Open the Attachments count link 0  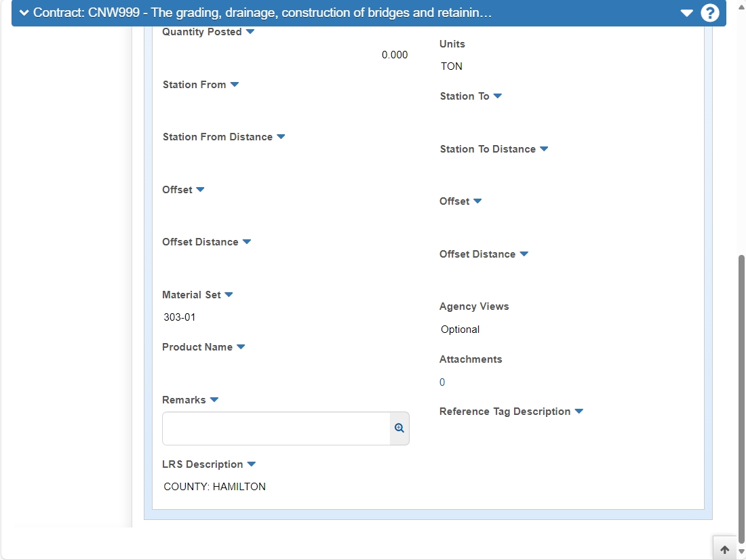pyautogui.click(x=442, y=382)
